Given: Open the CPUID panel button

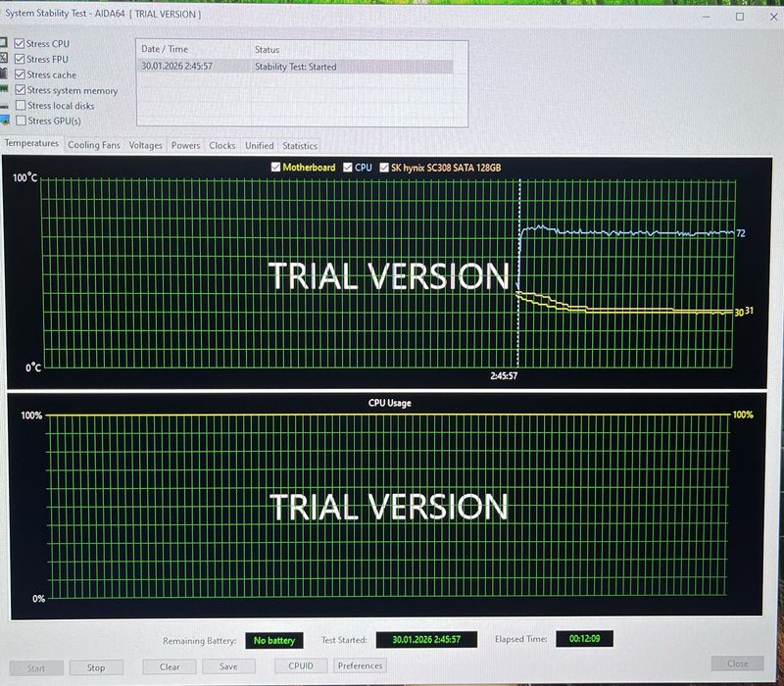Looking at the screenshot, I should pos(301,666).
